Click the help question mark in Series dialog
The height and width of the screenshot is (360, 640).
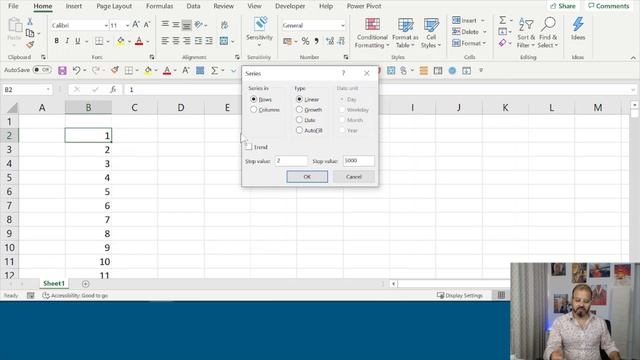tap(344, 73)
